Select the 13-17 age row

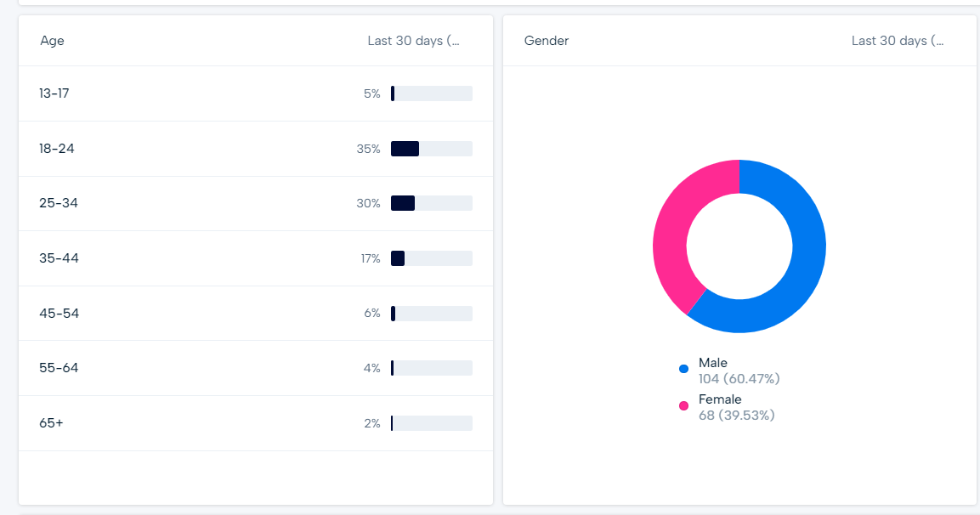[255, 93]
